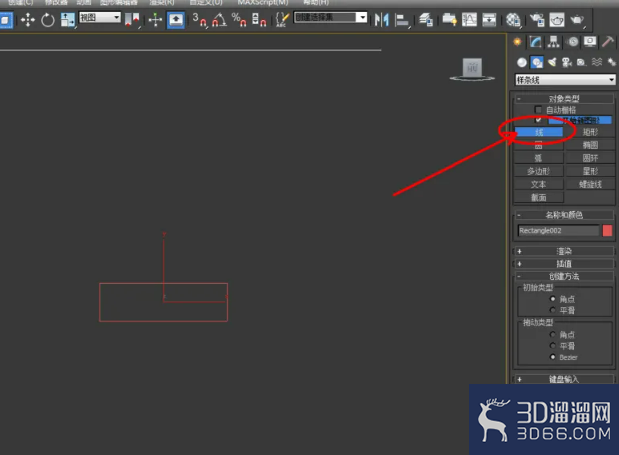Click the 圆环 (Donut) button
619x455 pixels.
(590, 158)
